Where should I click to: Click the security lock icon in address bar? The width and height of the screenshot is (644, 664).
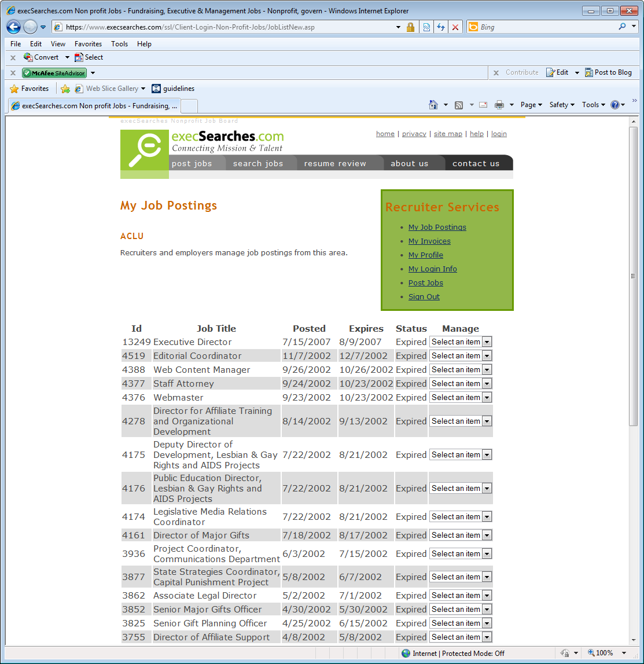pyautogui.click(x=410, y=28)
